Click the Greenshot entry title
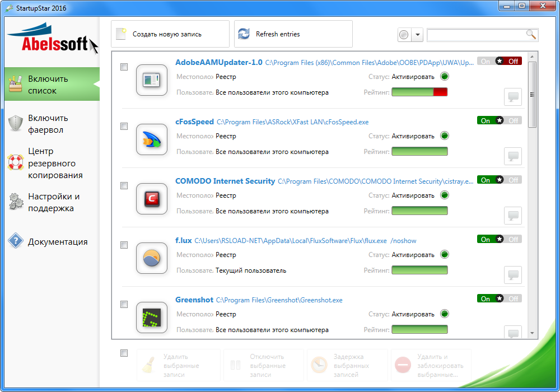560x392 pixels. tap(194, 300)
